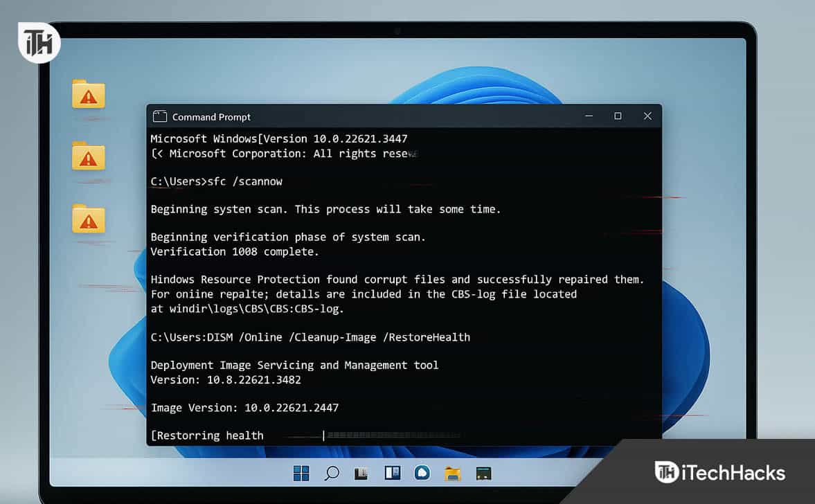Image resolution: width=815 pixels, height=504 pixels.
Task: Click the round TH logo badge
Action: pyautogui.click(x=39, y=43)
